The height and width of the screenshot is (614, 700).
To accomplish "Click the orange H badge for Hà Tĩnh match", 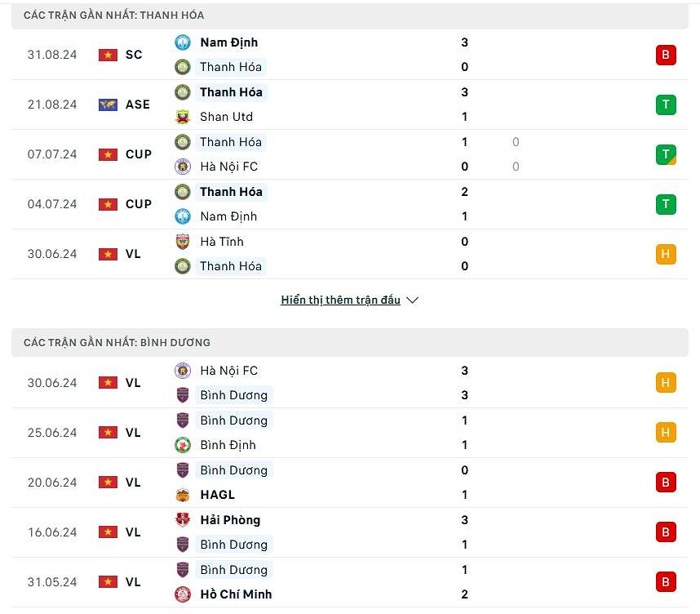I will 666,254.
